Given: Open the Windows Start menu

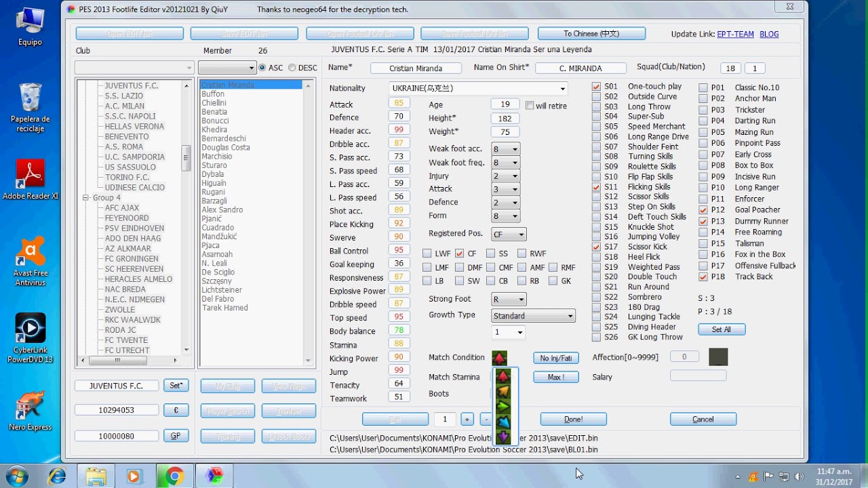Looking at the screenshot, I should point(16,476).
